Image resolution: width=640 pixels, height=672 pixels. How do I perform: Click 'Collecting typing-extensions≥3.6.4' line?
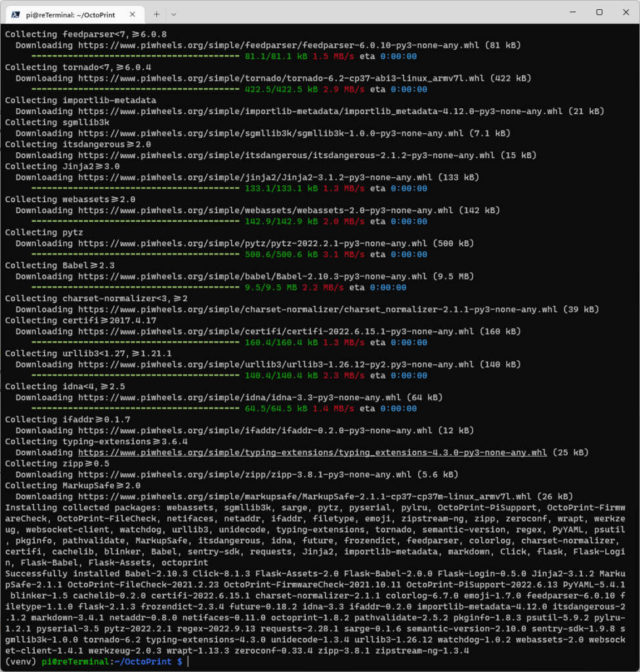click(x=96, y=442)
